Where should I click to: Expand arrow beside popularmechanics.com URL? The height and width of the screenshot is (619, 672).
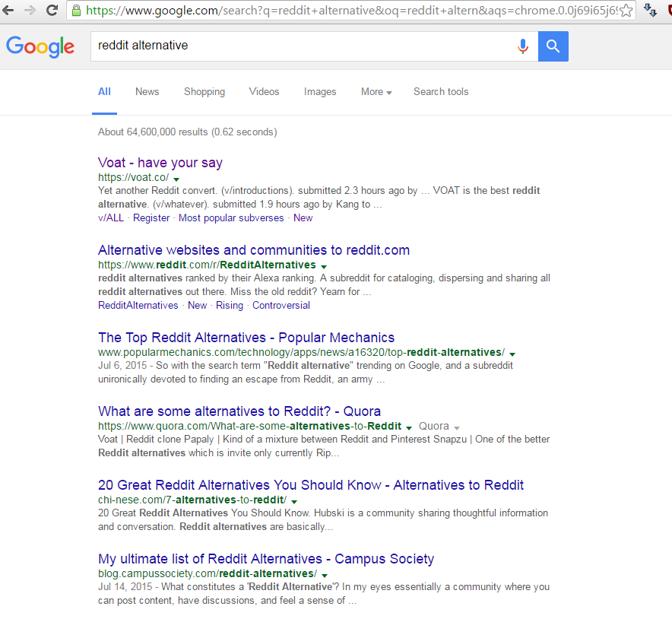pyautogui.click(x=512, y=354)
